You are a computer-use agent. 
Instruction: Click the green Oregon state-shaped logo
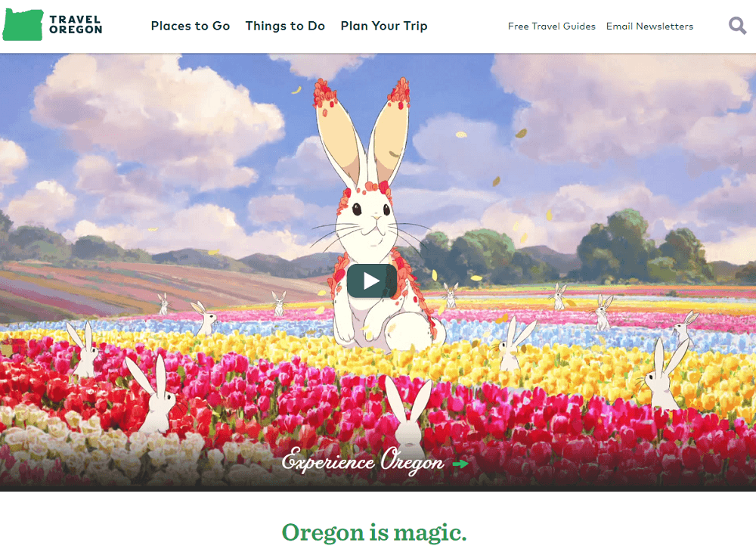[23, 25]
